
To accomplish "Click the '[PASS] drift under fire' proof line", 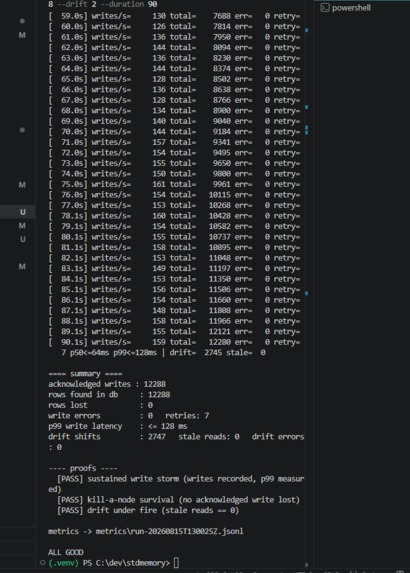I will [148, 510].
